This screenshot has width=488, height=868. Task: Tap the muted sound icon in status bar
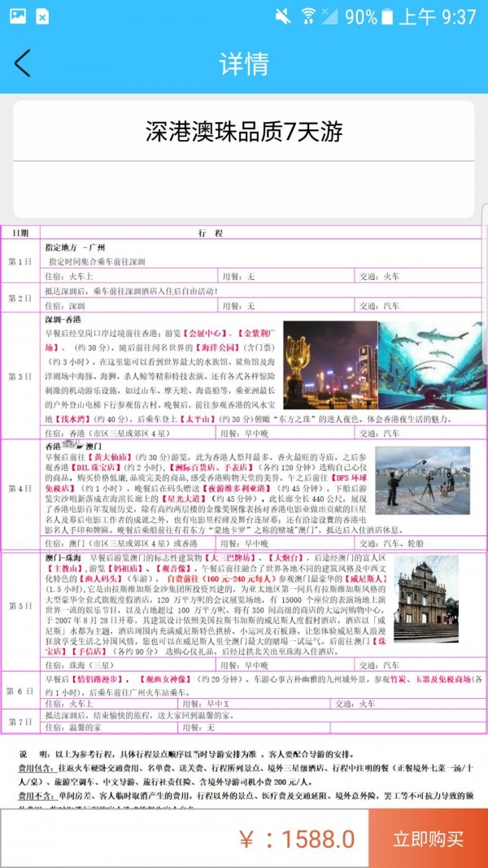pos(283,16)
